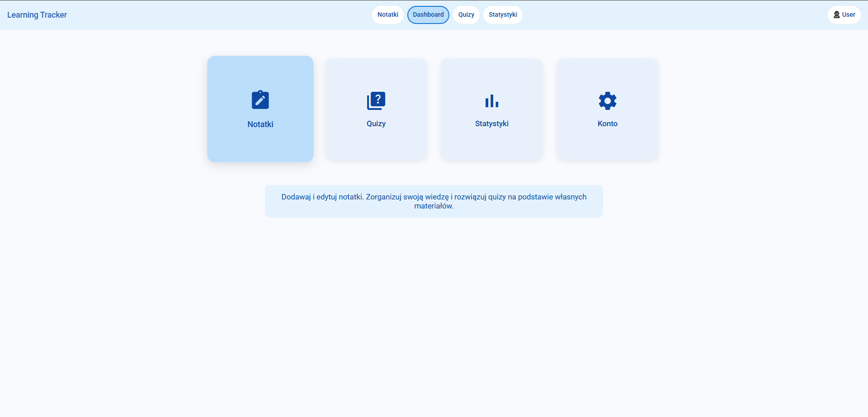This screenshot has width=868, height=417.
Task: Click the Learning Tracker logo link
Action: coord(37,15)
